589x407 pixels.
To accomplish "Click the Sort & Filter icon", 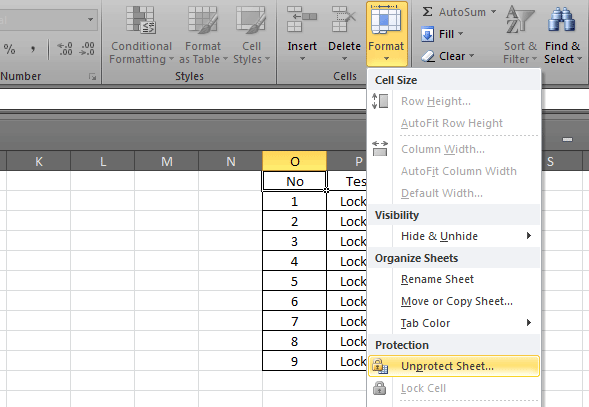I will click(520, 20).
